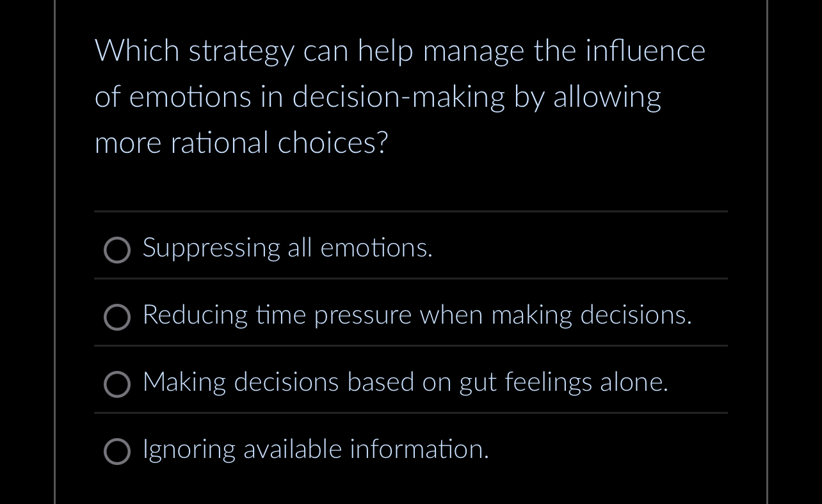Click the third answer row

click(410, 382)
